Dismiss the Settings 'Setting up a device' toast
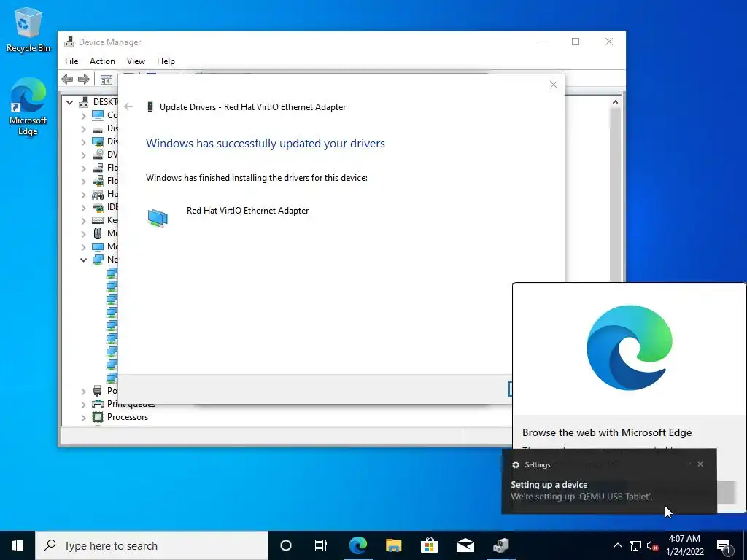Viewport: 747px width, 560px height. tap(700, 464)
